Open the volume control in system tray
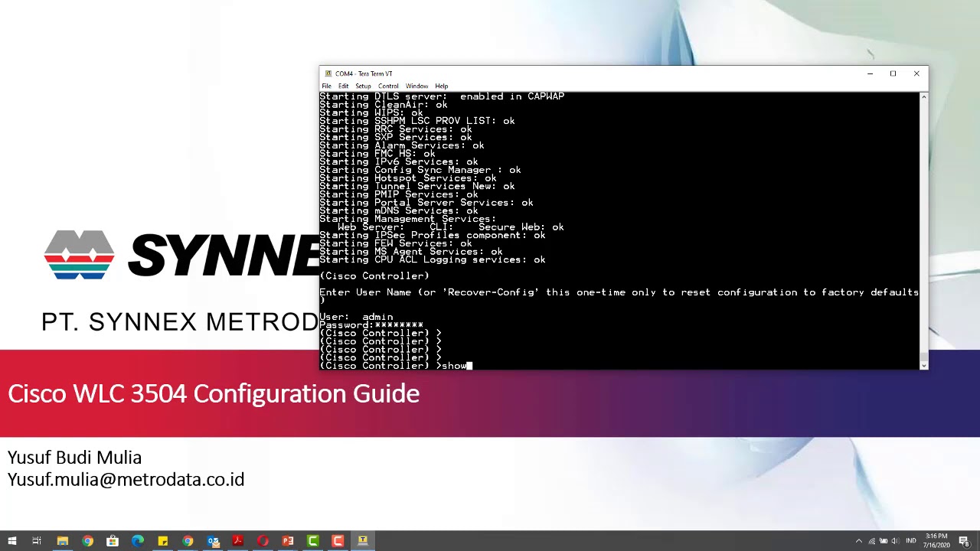 (895, 541)
